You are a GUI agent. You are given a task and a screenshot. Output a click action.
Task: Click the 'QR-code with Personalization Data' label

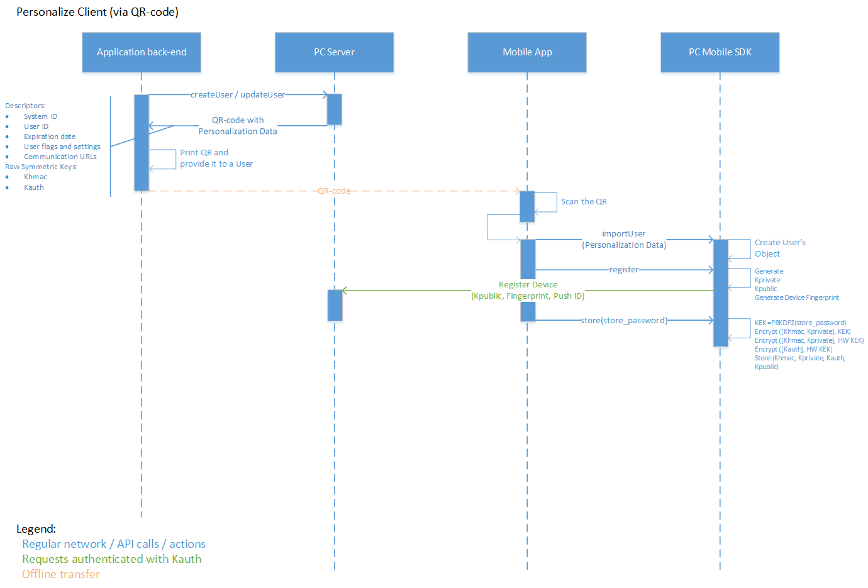(x=238, y=126)
